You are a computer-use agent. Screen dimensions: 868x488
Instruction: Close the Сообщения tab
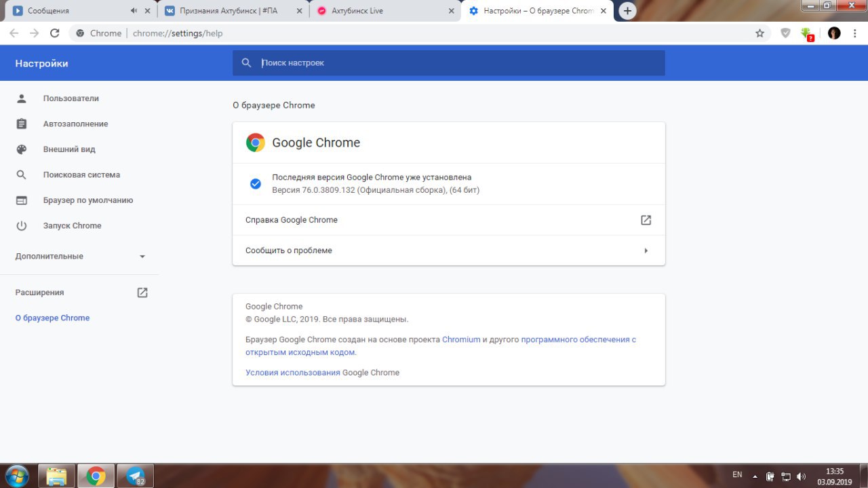pyautogui.click(x=147, y=11)
